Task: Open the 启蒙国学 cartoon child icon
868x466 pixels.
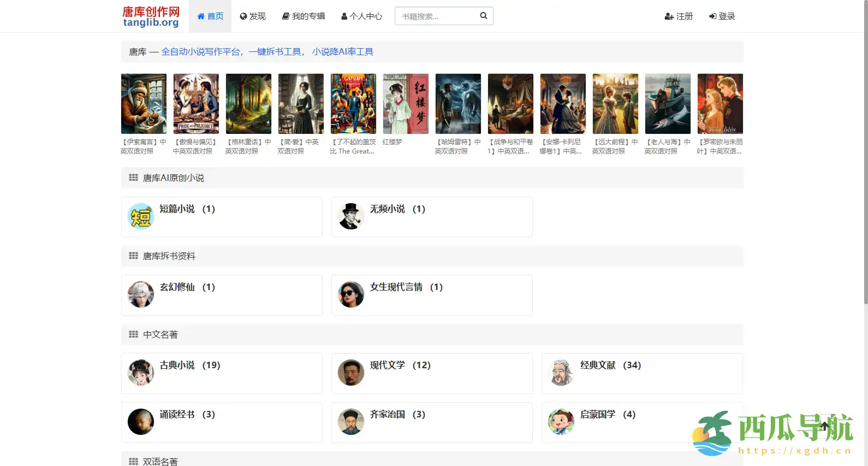Action: (561, 422)
